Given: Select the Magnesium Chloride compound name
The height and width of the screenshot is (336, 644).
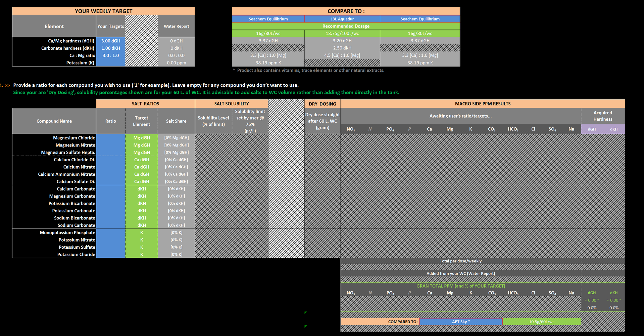Looking at the screenshot, I should pyautogui.click(x=74, y=138).
